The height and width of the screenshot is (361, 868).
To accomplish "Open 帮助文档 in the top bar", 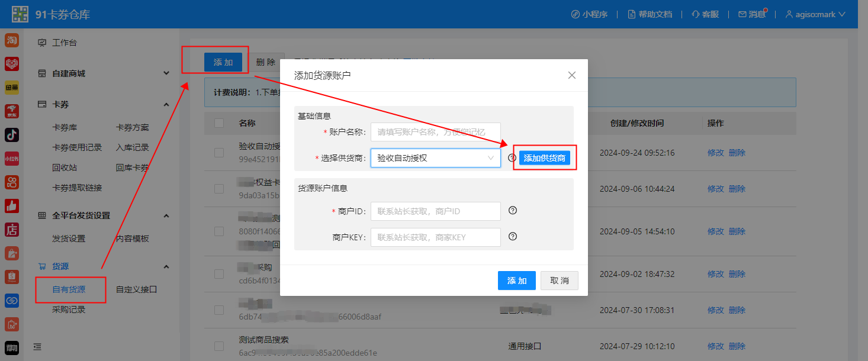I will tap(650, 14).
